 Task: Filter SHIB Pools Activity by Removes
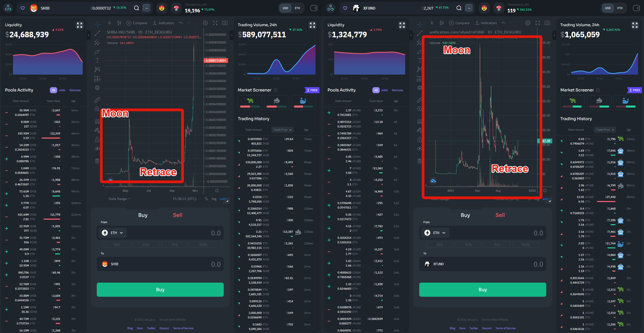pos(75,90)
